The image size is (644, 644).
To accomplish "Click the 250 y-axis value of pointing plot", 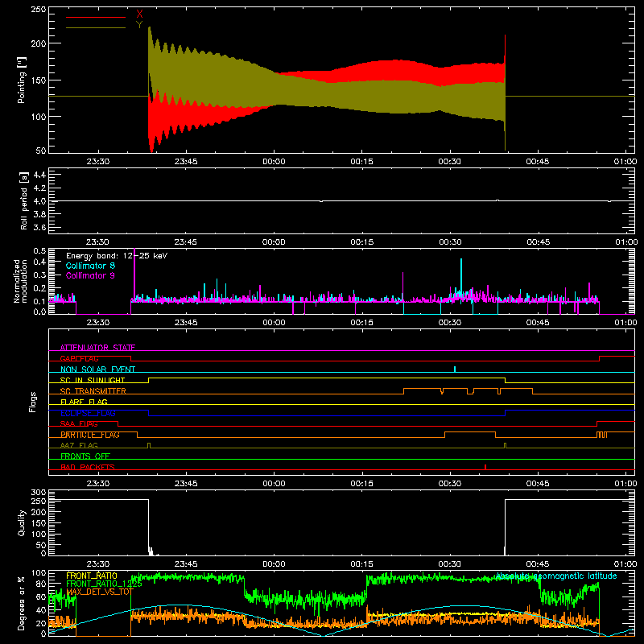I will 39,10.
